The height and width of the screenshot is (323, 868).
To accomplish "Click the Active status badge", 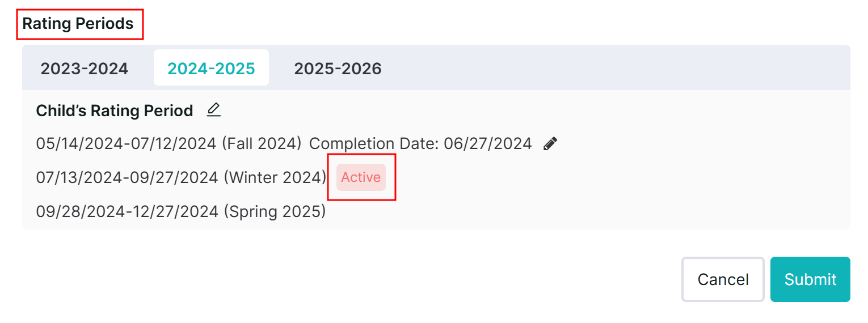I will coord(361,177).
